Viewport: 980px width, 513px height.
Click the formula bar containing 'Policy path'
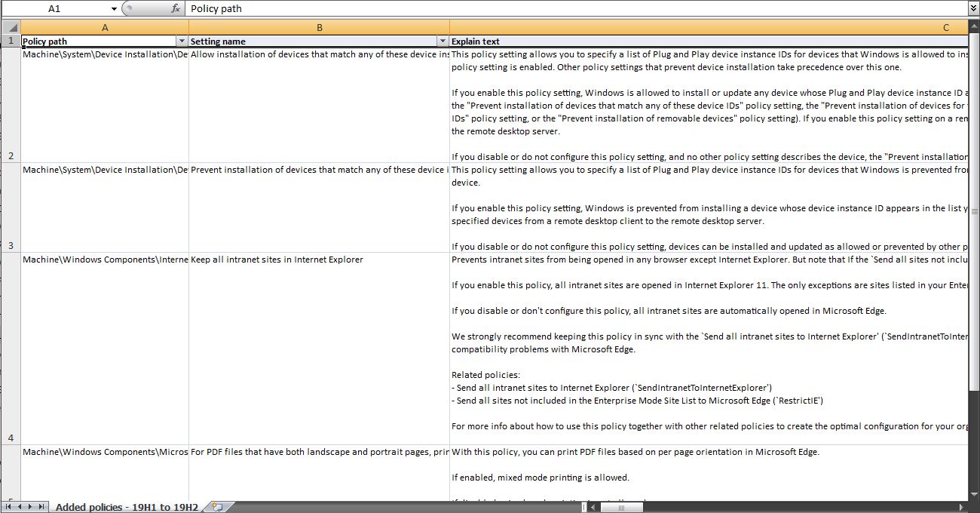(577, 8)
